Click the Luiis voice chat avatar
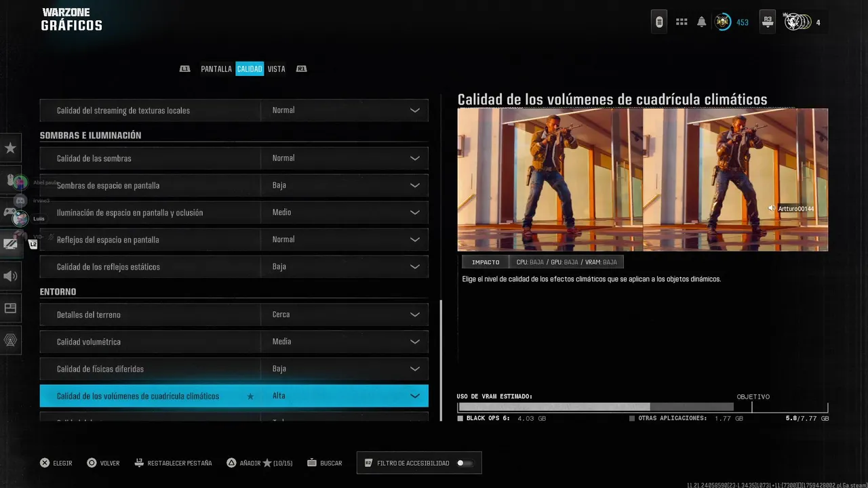Image resolution: width=868 pixels, height=488 pixels. [x=20, y=218]
